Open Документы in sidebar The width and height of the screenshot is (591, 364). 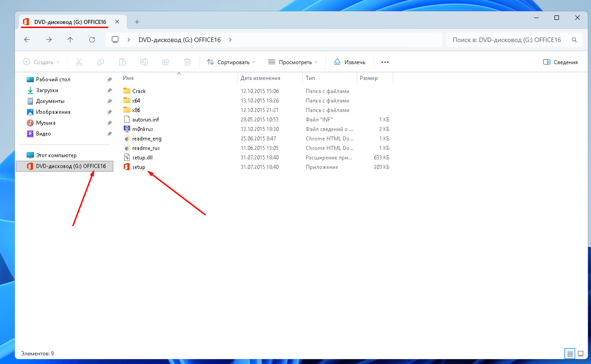point(50,101)
